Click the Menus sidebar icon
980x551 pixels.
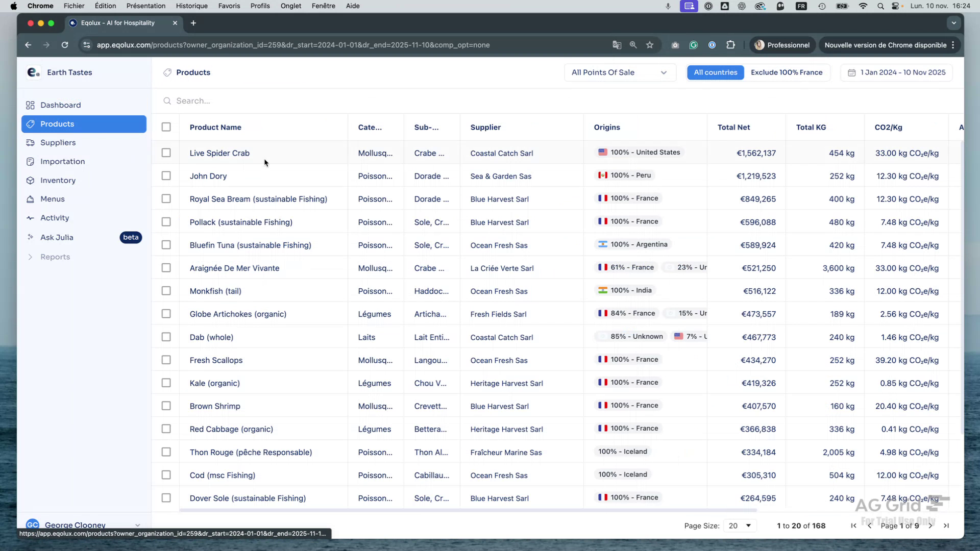click(x=31, y=199)
